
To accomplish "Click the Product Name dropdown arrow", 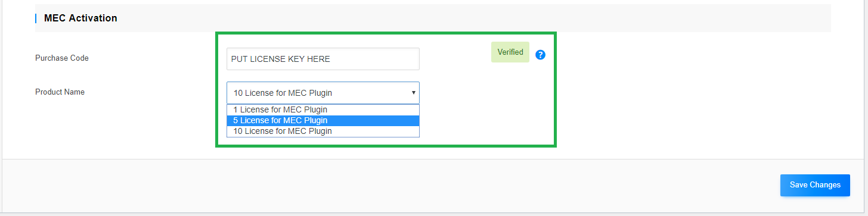I will click(x=414, y=93).
